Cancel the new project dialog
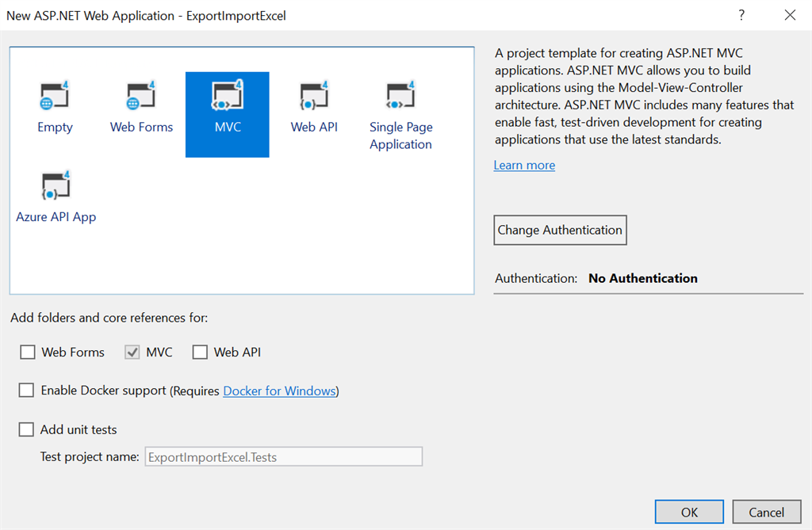Screen dimensions: 812x530 (x=766, y=511)
